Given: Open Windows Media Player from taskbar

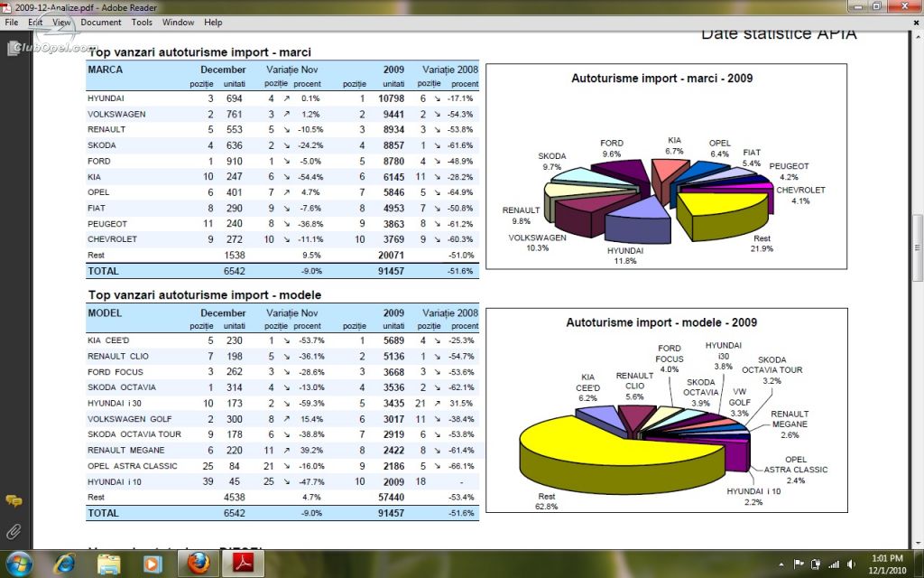Looking at the screenshot, I should pos(152,564).
